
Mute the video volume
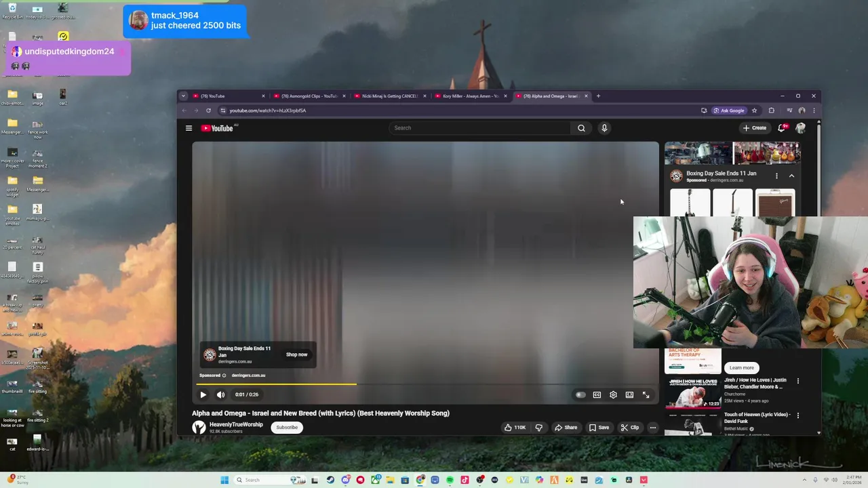tap(220, 394)
